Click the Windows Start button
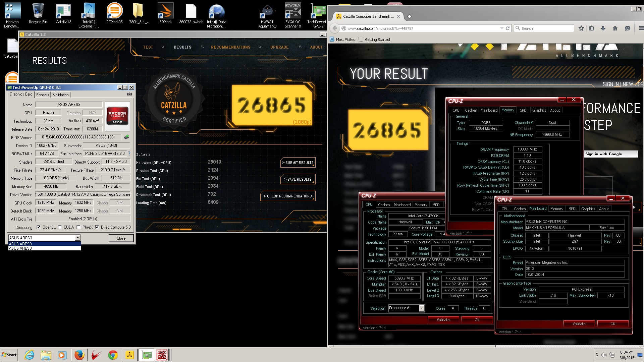The height and width of the screenshot is (362, 644). pos(9,355)
